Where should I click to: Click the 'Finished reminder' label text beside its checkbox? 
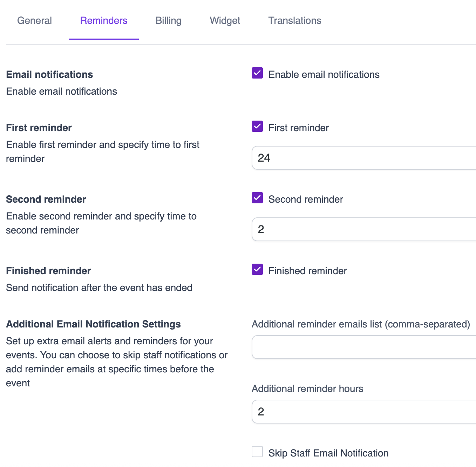(x=307, y=271)
